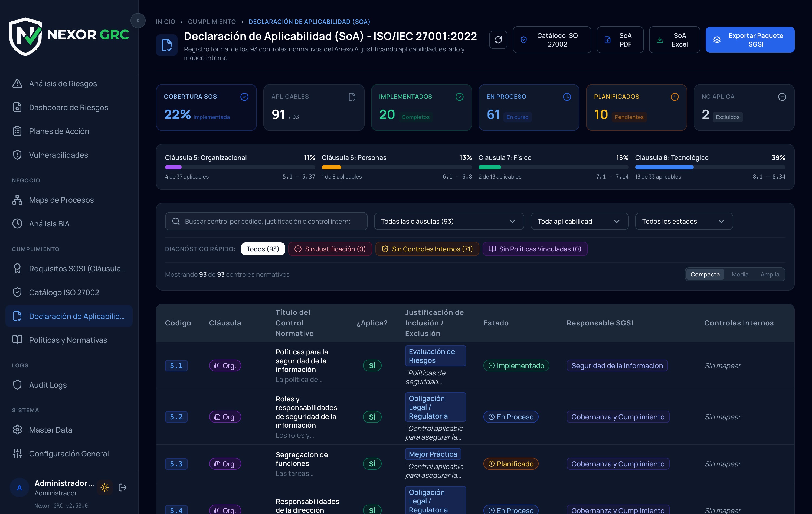Click the refresh icon button
The width and height of the screenshot is (812, 514).
498,40
